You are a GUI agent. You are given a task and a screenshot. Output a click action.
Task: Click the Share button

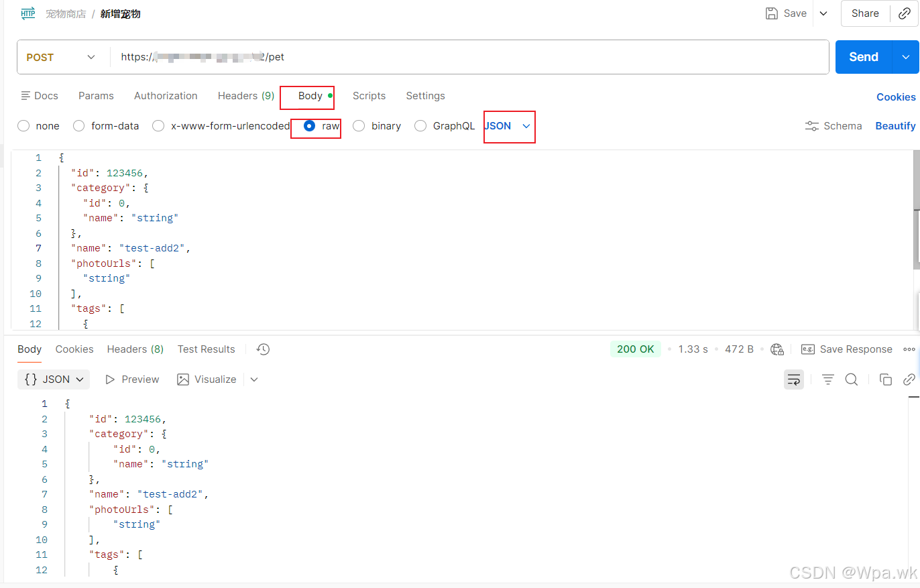pos(865,13)
